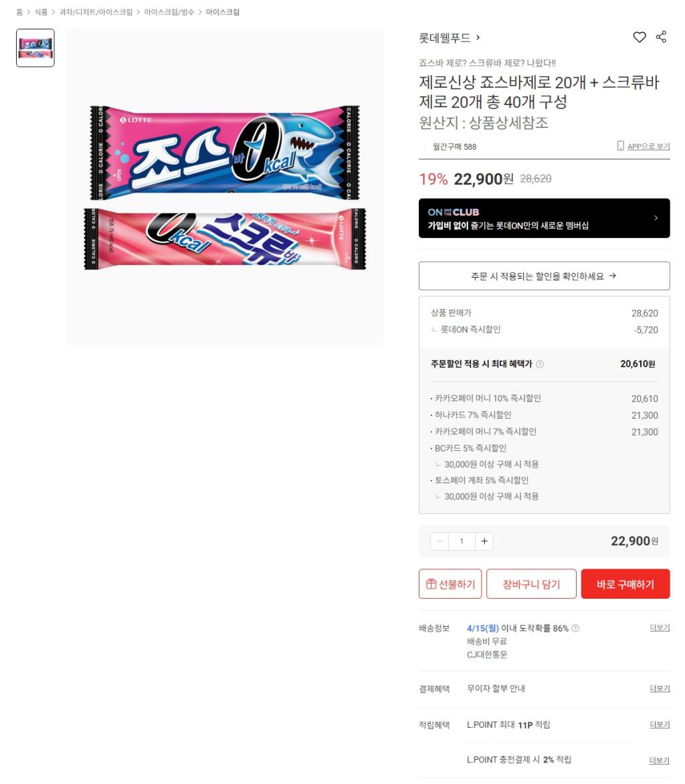The image size is (685, 784).
Task: Open the 롯데웰푸드 brand store chevron
Action: [x=478, y=37]
